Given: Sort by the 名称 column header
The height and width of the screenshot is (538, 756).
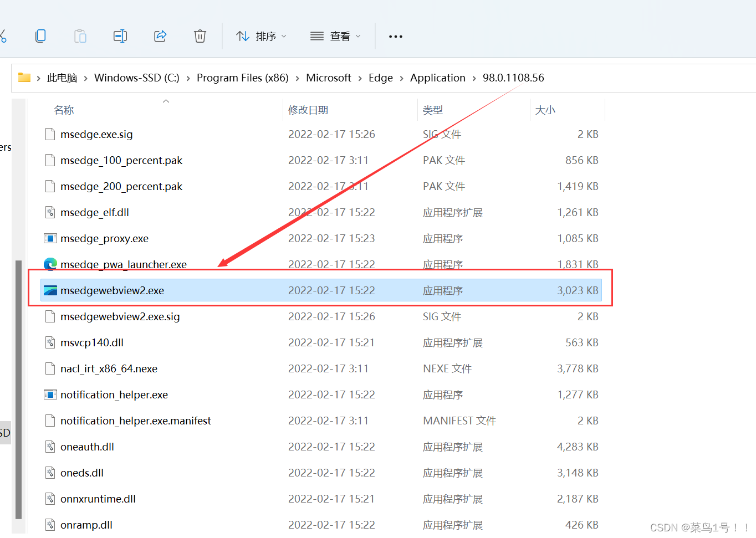Looking at the screenshot, I should [x=64, y=110].
